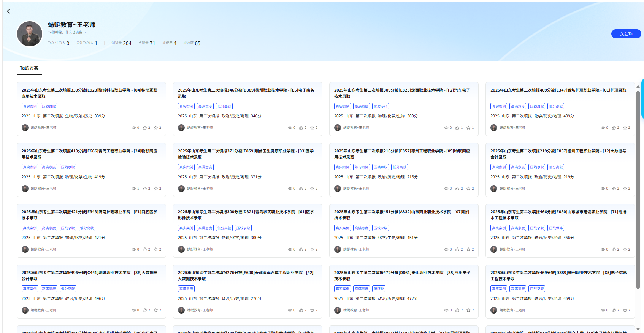
Task: Click the star icon on the 216分 德州工程 card
Action: point(468,189)
